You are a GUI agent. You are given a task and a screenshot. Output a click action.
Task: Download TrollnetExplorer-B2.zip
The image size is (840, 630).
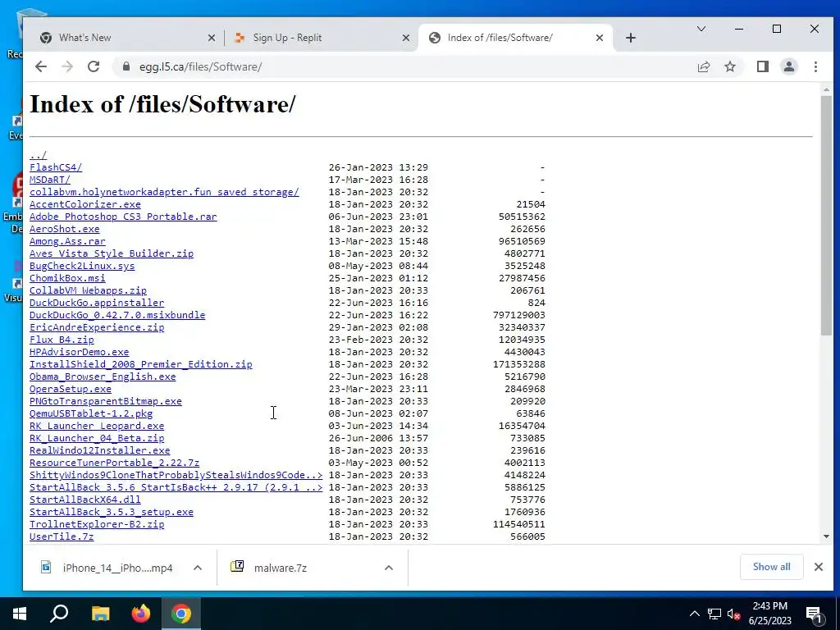pos(97,525)
